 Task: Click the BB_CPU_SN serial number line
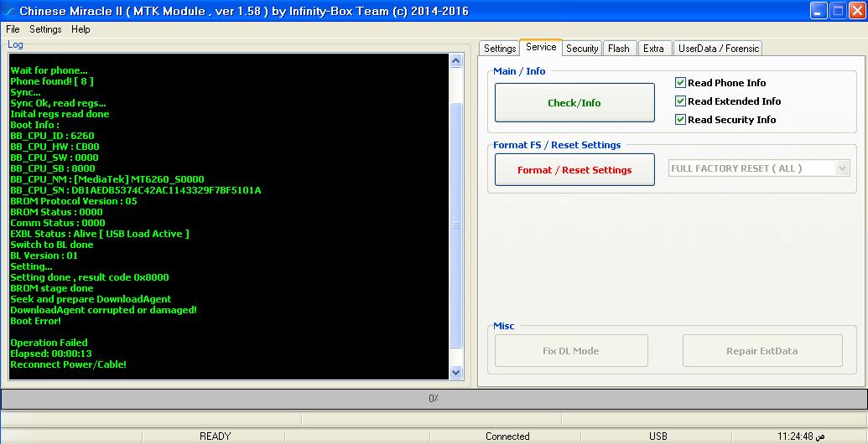click(x=136, y=190)
